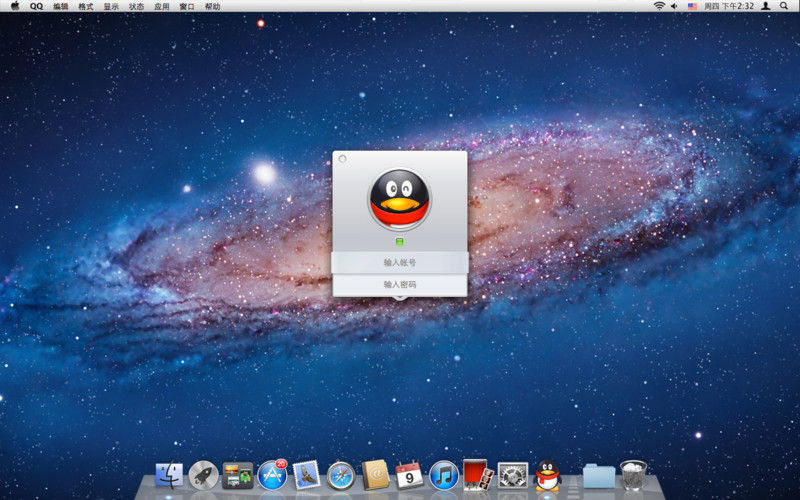
Task: Open System Preferences gear icon
Action: (x=513, y=475)
